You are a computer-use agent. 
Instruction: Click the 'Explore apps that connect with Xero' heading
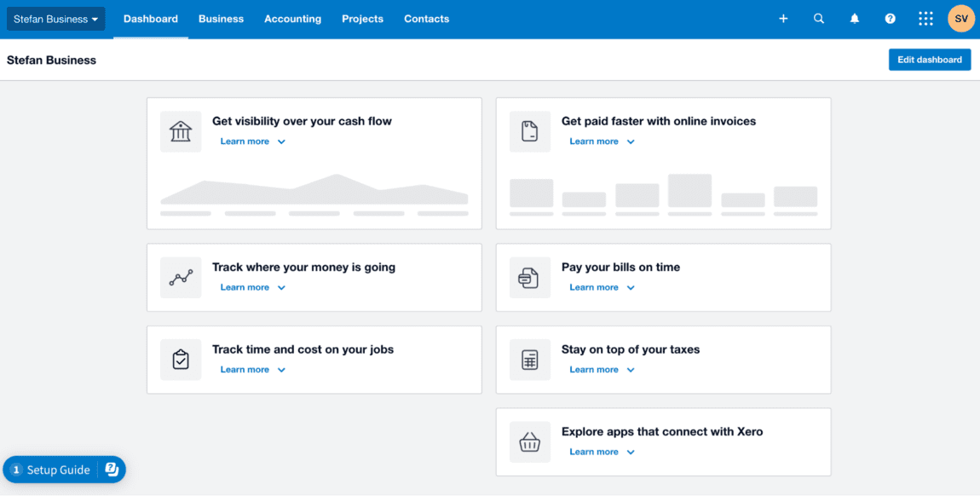pos(662,432)
